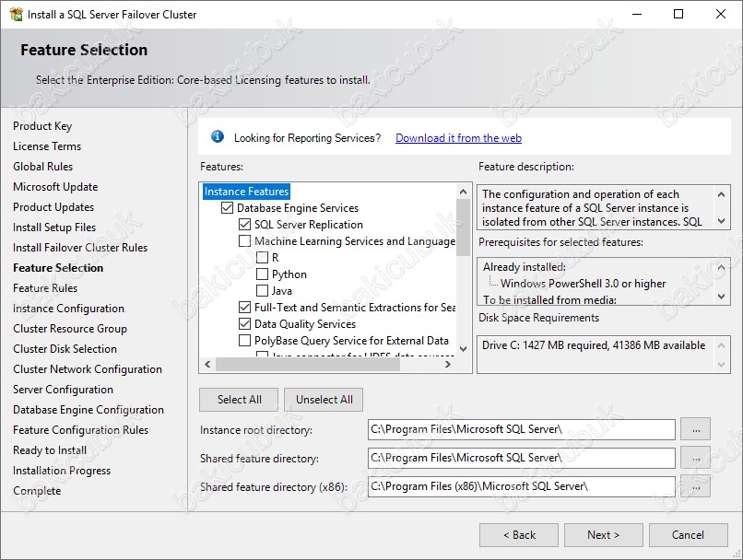Click the SQL Server setup icon in title bar
This screenshot has width=743, height=560.
[16, 14]
